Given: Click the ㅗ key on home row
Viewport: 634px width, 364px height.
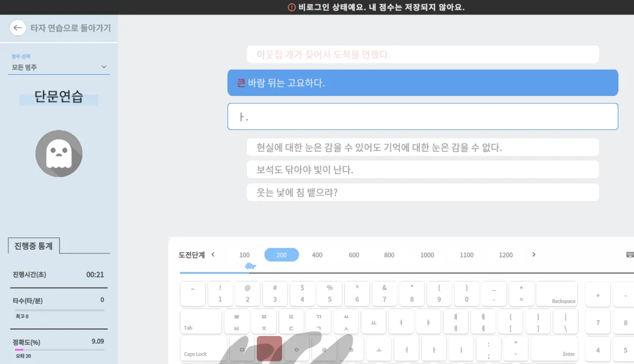Looking at the screenshot, I should [x=379, y=349].
